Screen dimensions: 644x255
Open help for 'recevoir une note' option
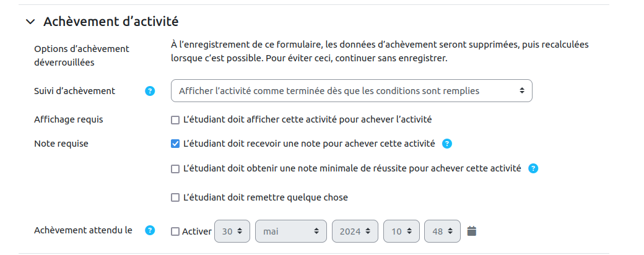[x=447, y=144]
